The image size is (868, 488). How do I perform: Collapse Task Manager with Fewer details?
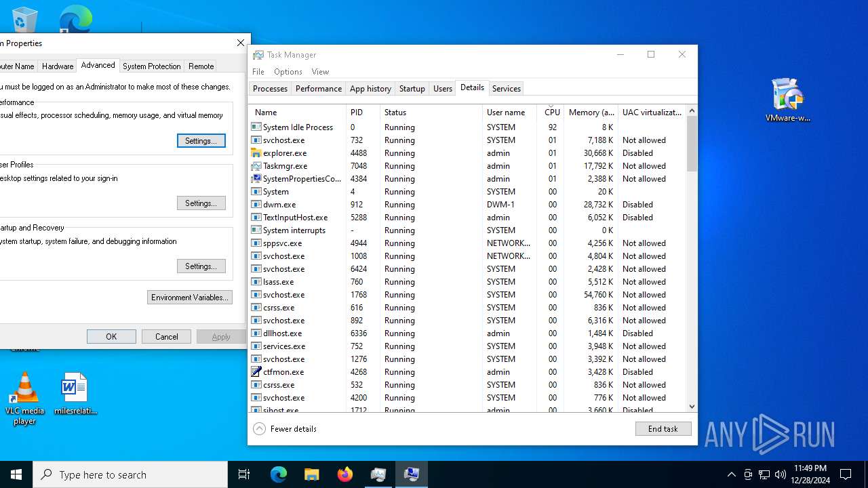point(285,429)
